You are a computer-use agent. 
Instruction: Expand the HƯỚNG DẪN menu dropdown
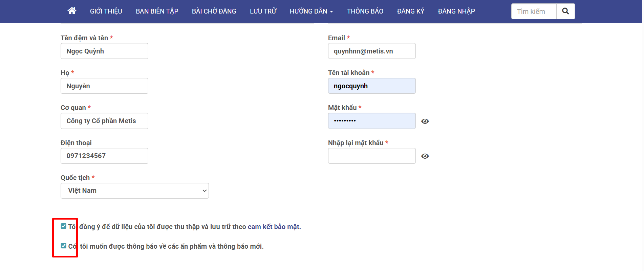[x=311, y=11]
